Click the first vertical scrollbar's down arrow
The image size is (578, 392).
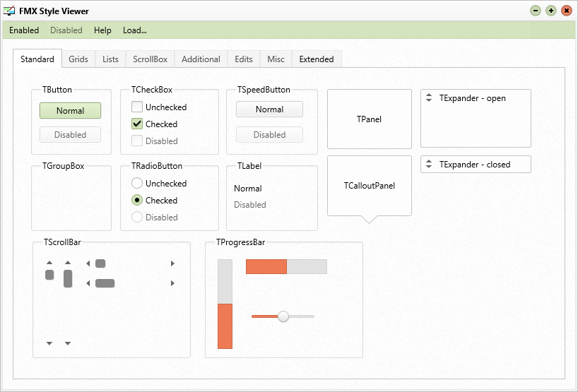49,343
